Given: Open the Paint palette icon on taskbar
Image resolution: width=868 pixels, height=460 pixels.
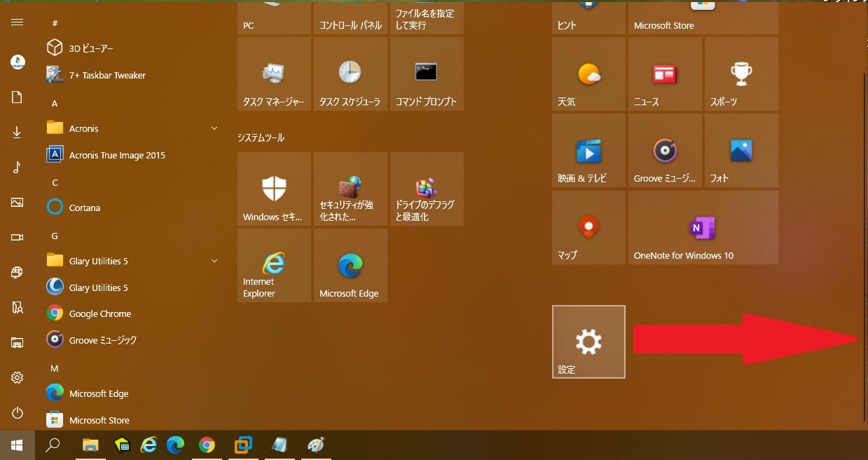Looking at the screenshot, I should pyautogui.click(x=316, y=445).
